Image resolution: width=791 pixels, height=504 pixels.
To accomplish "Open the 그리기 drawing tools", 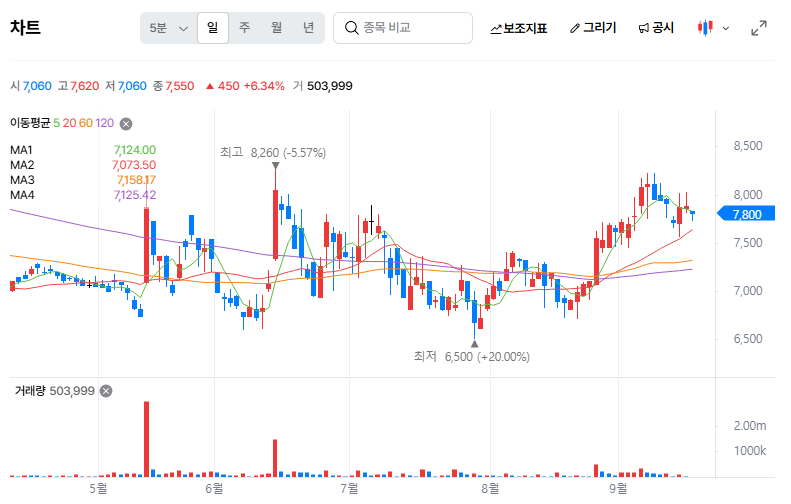I will [593, 28].
